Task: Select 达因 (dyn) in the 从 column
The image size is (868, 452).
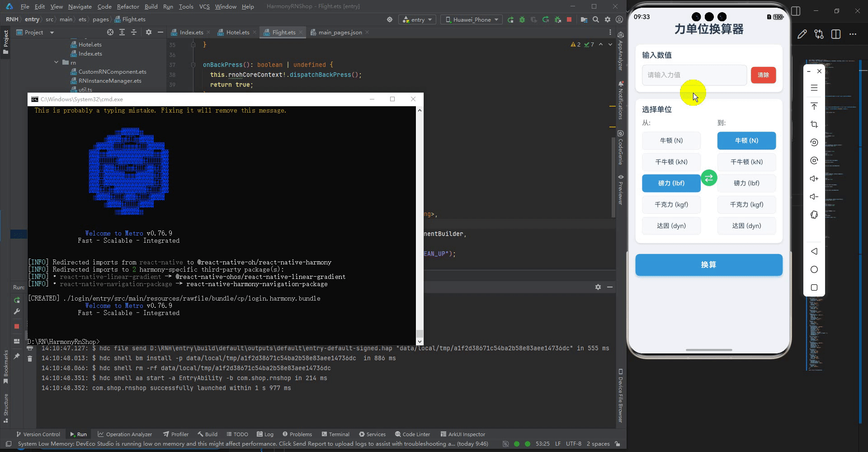Action: 671,226
